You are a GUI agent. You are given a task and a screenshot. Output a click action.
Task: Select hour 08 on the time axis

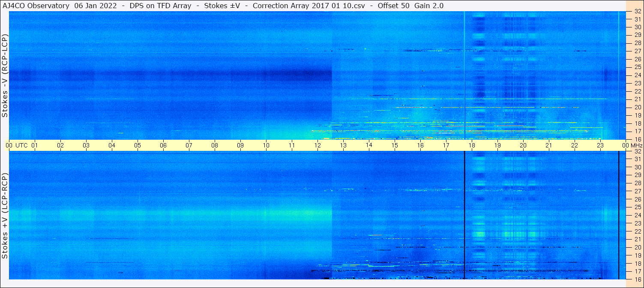click(215, 145)
